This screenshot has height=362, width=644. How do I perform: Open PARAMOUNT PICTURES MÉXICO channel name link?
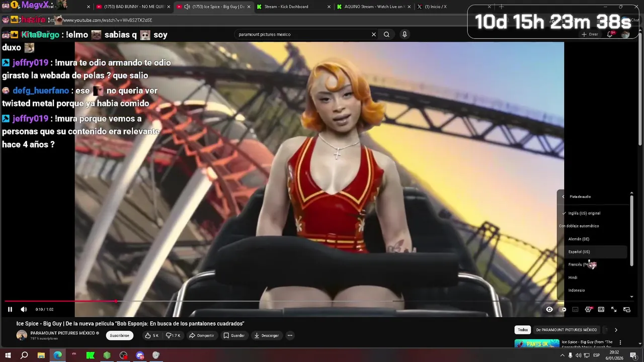coord(63,333)
